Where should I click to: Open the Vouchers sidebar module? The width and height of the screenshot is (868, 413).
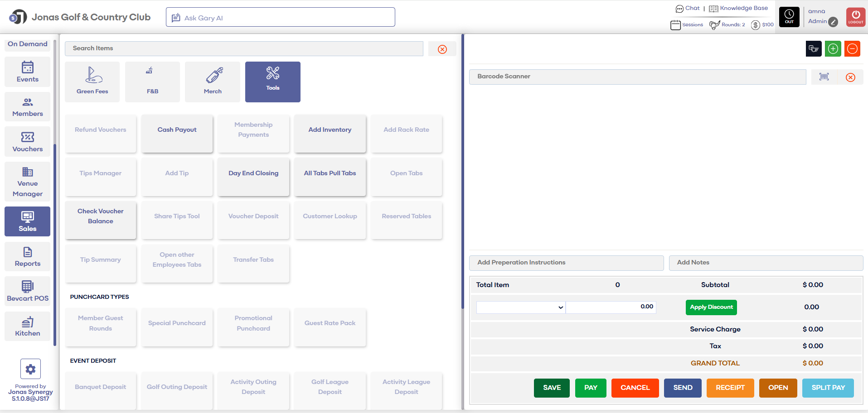click(x=27, y=142)
